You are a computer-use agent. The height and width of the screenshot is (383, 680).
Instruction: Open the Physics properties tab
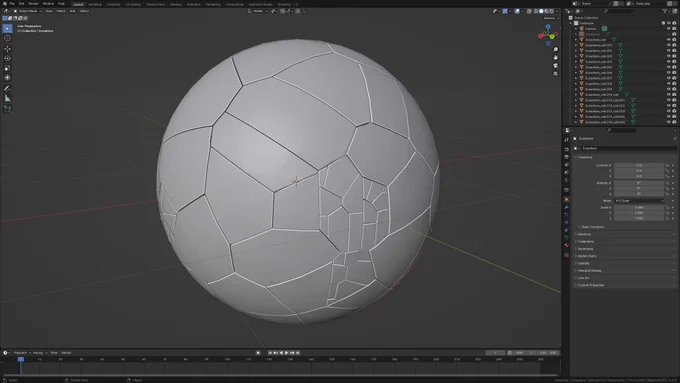[x=566, y=223]
